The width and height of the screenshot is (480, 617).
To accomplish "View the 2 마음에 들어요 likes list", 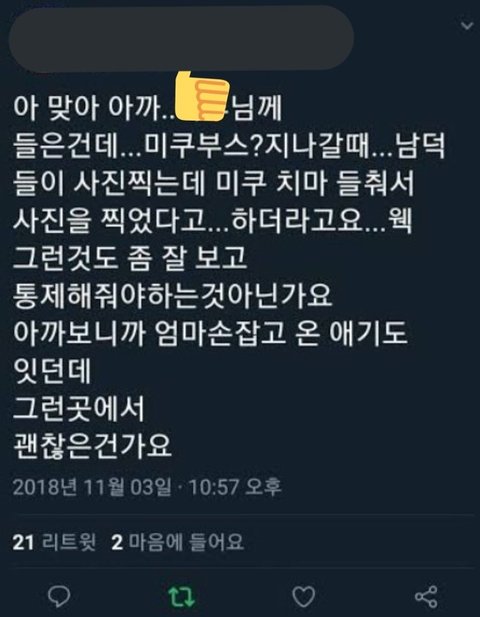I will click(x=178, y=542).
